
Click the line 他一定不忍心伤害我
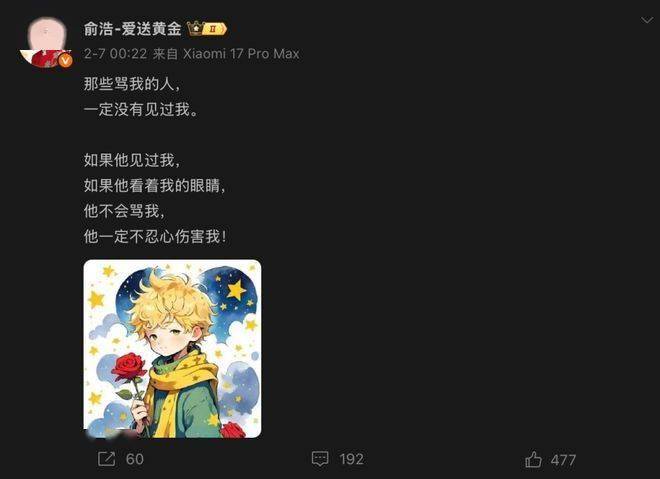155,236
